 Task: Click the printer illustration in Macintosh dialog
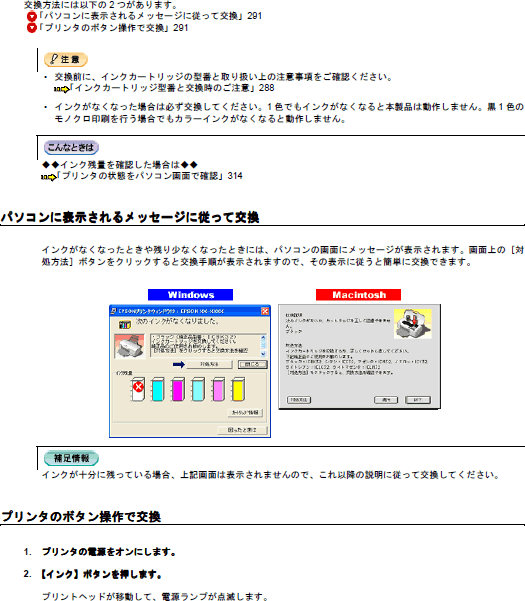[413, 324]
